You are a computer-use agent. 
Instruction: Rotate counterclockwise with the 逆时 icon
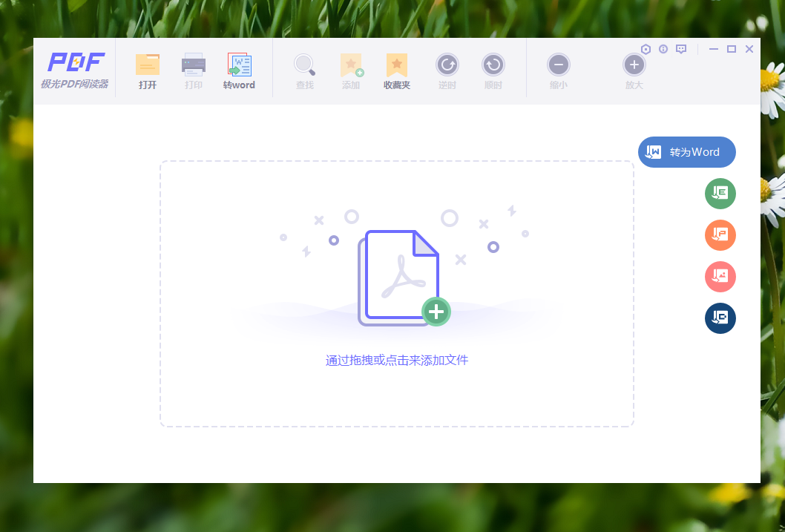(447, 65)
